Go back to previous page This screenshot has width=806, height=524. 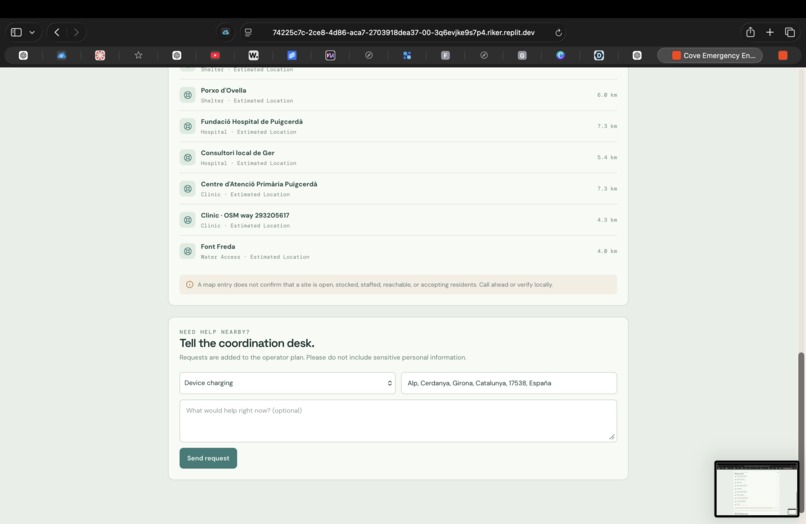(x=57, y=32)
